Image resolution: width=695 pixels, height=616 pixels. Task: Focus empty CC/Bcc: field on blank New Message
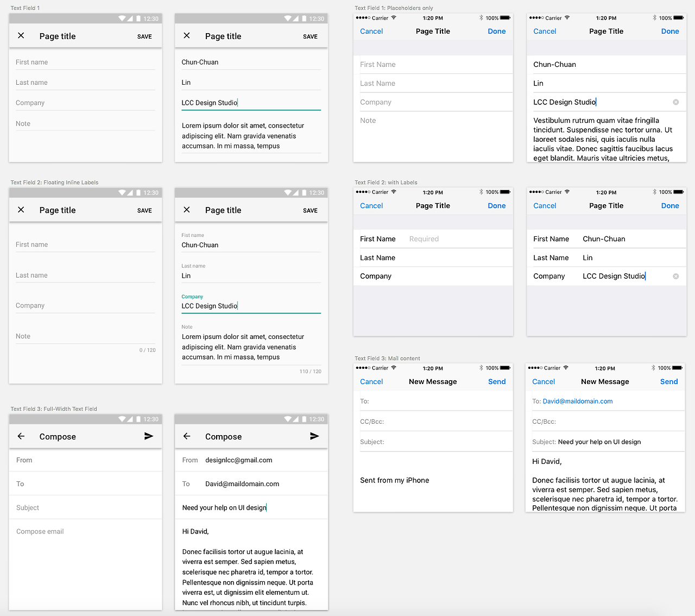pos(433,422)
